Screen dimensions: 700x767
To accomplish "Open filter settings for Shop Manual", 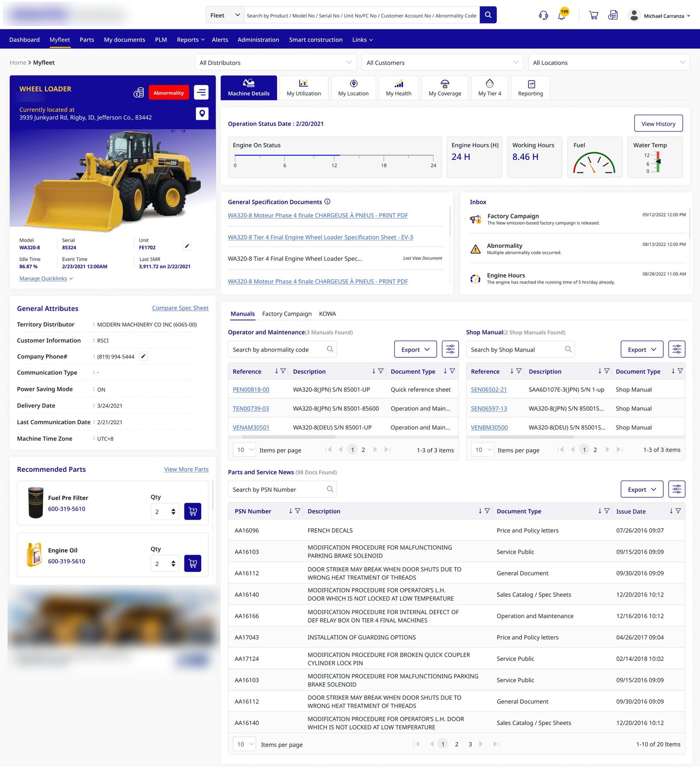I will pyautogui.click(x=677, y=349).
